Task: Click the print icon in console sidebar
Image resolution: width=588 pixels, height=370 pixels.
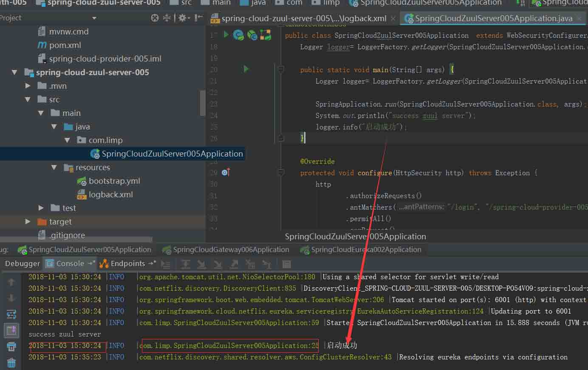Action: [11, 347]
